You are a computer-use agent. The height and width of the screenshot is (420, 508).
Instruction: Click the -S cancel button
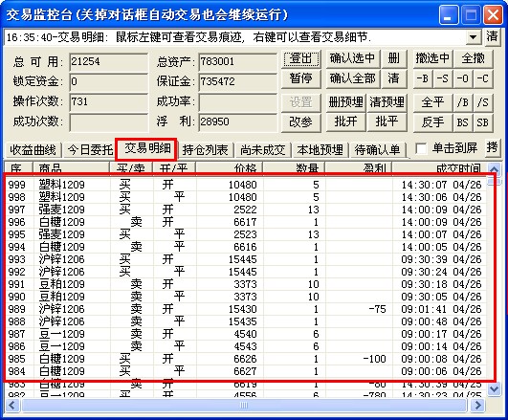click(x=443, y=78)
